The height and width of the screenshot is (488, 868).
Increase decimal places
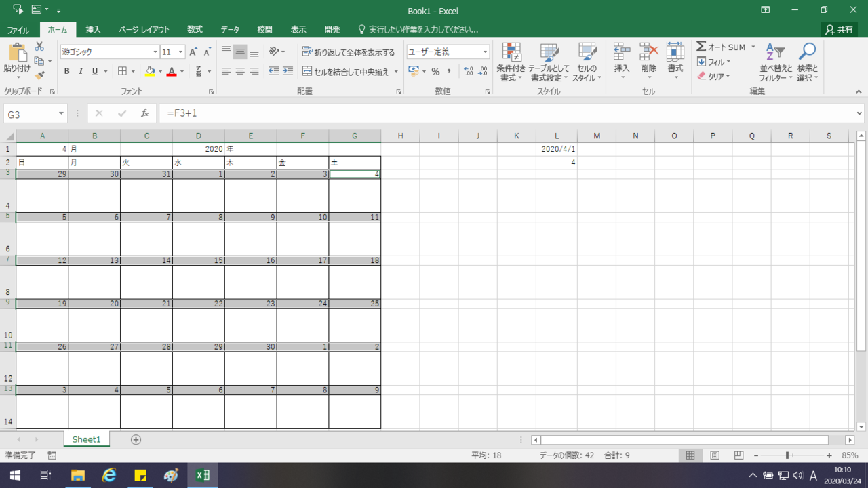(x=469, y=71)
